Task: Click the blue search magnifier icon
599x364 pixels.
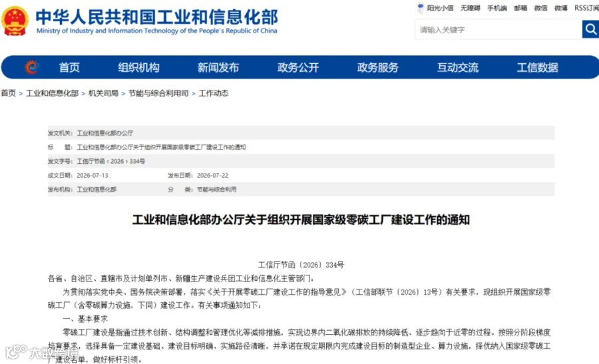Action: pyautogui.click(x=590, y=29)
